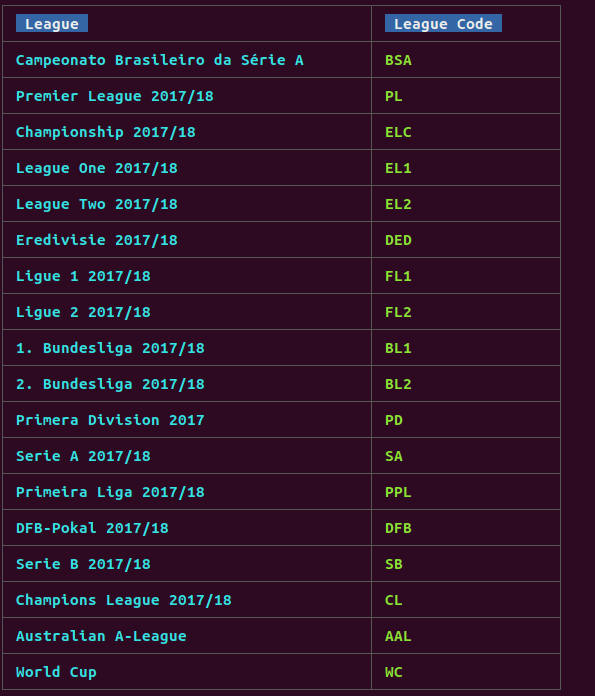Click the WC league code
This screenshot has width=595, height=696.
(x=394, y=672)
